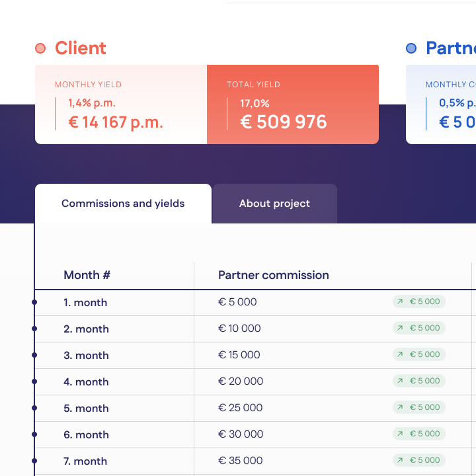Select the 4. month timeline dot
The width and height of the screenshot is (476, 476).
34,381
